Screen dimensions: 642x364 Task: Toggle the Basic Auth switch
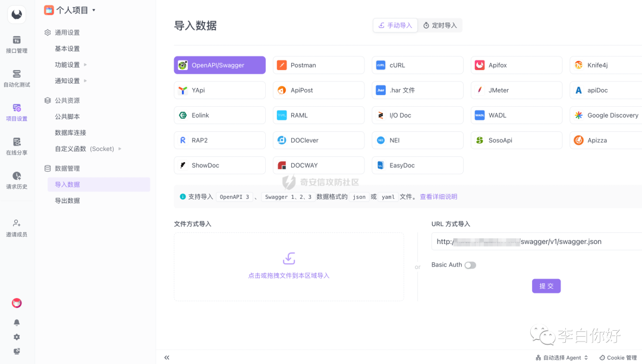[470, 265]
